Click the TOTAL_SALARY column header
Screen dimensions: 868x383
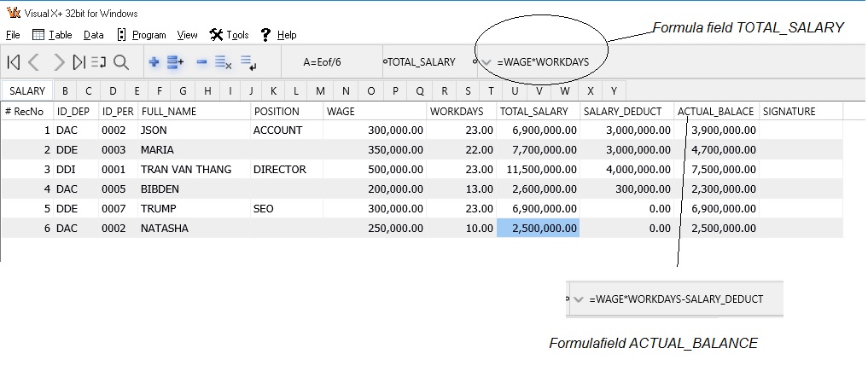538,111
